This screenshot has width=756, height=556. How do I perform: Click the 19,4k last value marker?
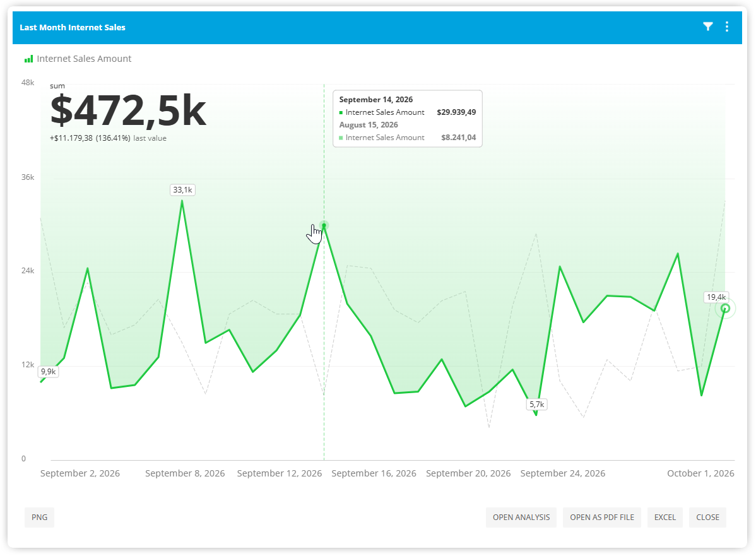pyautogui.click(x=725, y=309)
